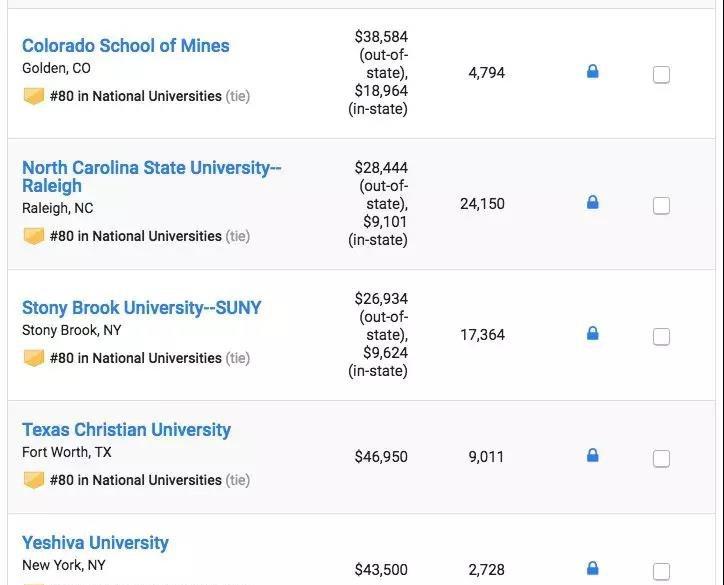Click the lock icon for Texas Christian University
The image size is (724, 585).
click(592, 456)
